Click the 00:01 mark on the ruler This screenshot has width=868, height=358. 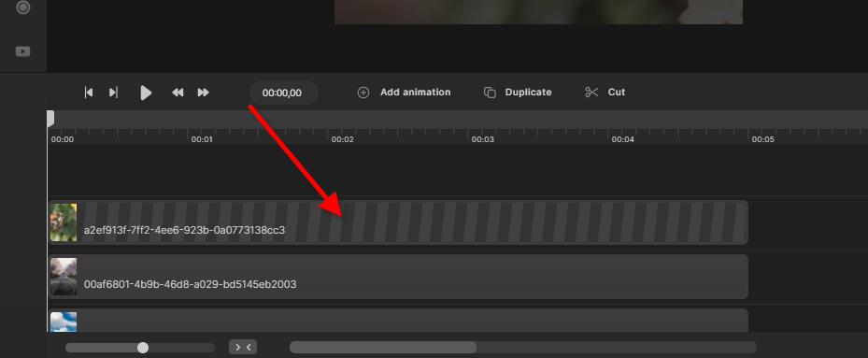202,139
